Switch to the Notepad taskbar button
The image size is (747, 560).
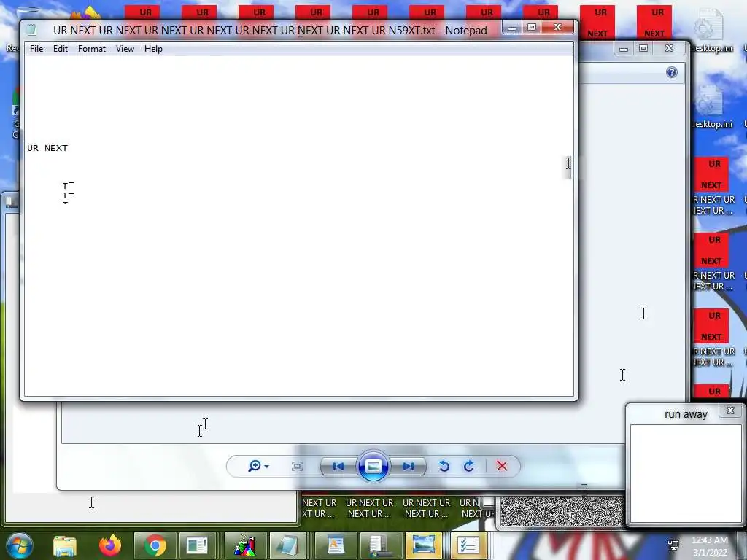tap(287, 545)
